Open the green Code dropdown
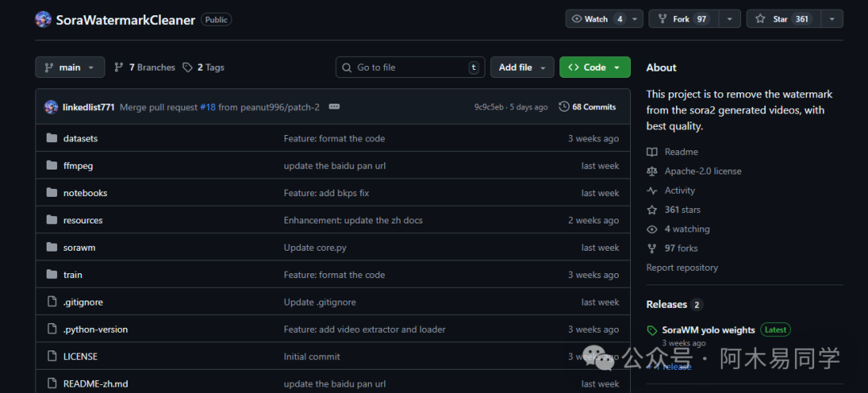Viewport: 868px width, 393px height. pyautogui.click(x=595, y=68)
